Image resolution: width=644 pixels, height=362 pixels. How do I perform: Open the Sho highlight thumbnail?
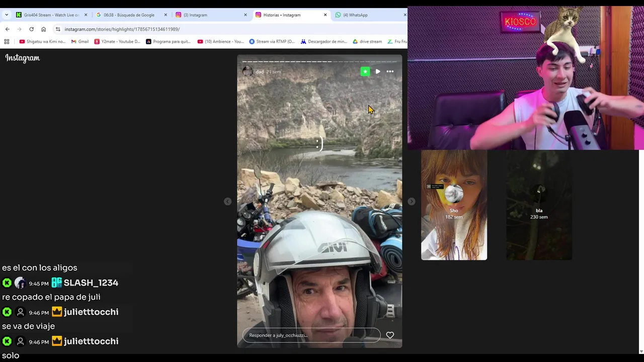pyautogui.click(x=454, y=205)
